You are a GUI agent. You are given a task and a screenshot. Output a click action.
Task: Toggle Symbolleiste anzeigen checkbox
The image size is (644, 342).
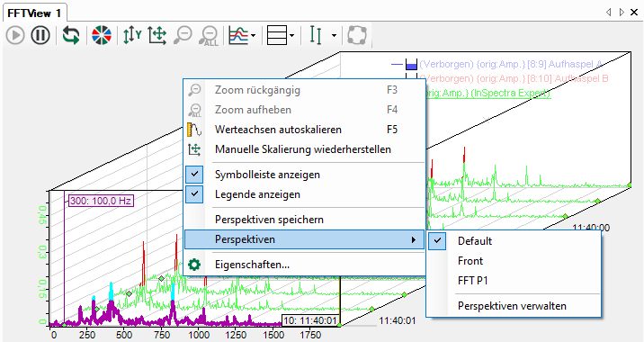point(194,175)
